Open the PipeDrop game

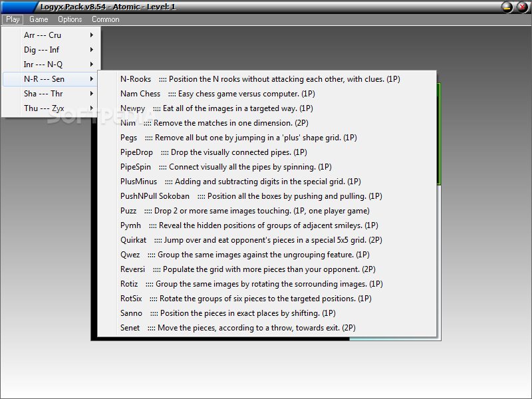(267, 152)
